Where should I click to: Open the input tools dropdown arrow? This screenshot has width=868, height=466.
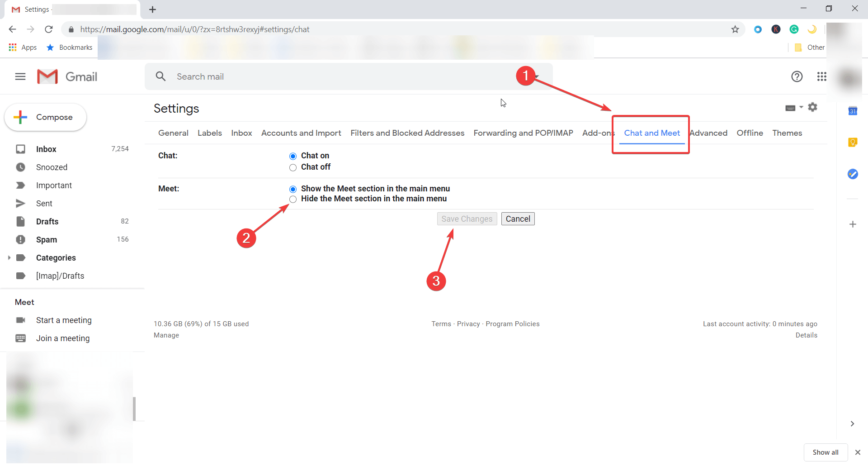801,107
